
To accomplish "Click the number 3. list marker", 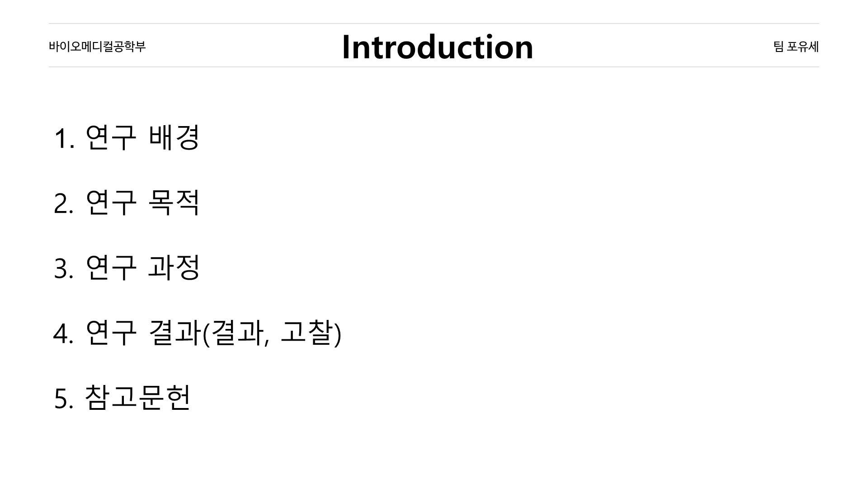I will pos(64,268).
